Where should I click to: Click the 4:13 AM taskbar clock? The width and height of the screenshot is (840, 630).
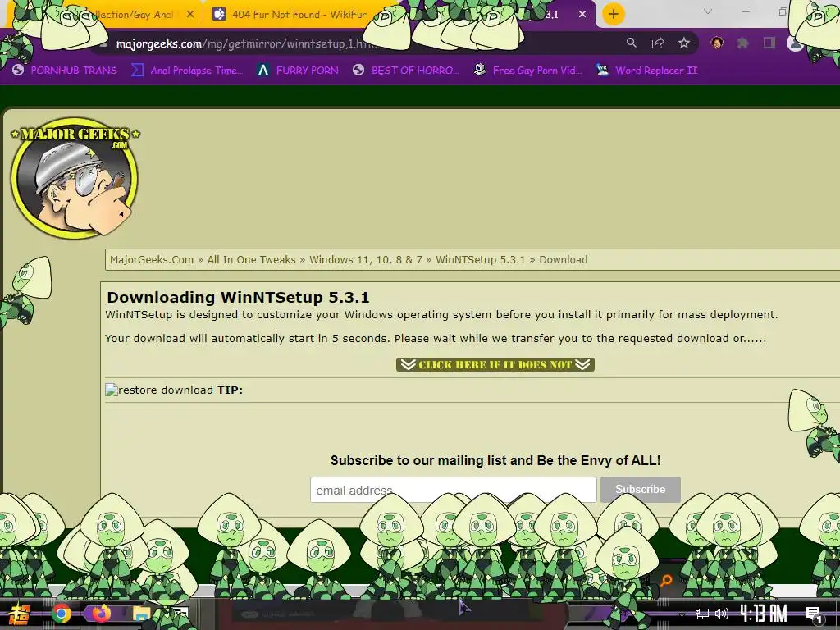764,614
